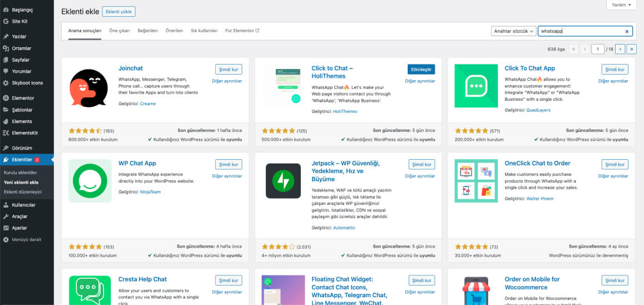Open the Anahtar sözcük search type dropdown

(514, 31)
